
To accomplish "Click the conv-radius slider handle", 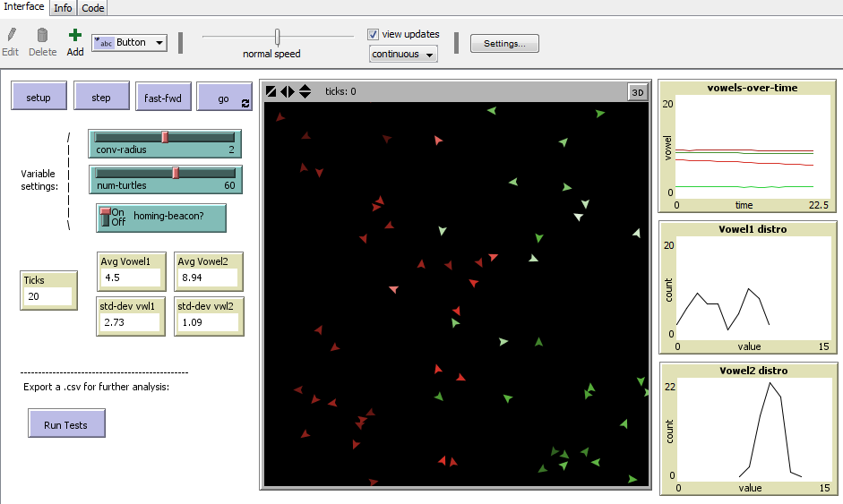I will (165, 136).
